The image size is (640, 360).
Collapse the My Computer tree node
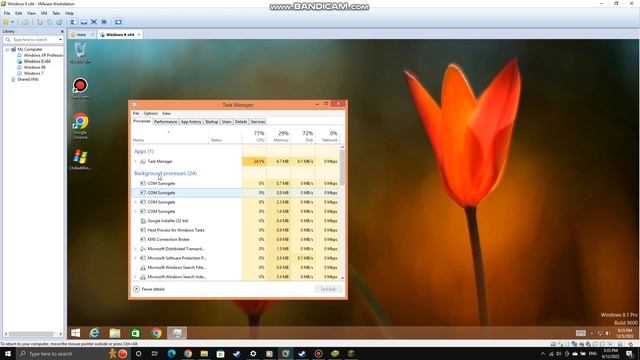pyautogui.click(x=7, y=49)
